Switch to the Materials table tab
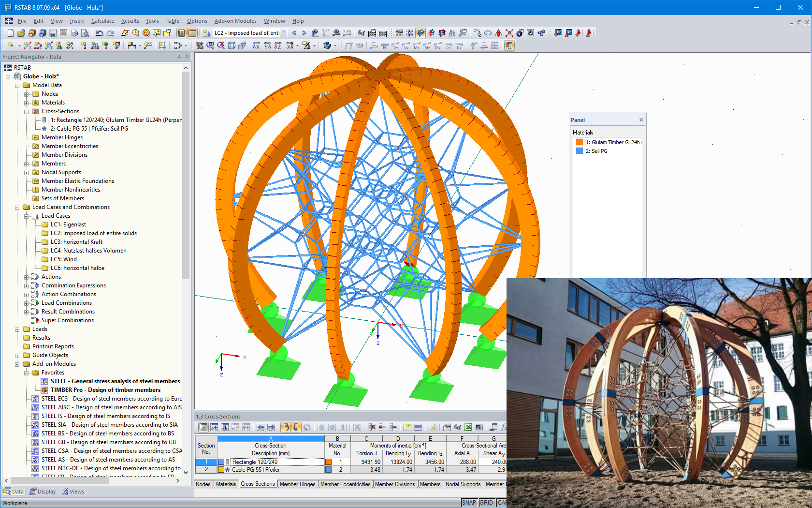812x508 pixels. point(226,484)
